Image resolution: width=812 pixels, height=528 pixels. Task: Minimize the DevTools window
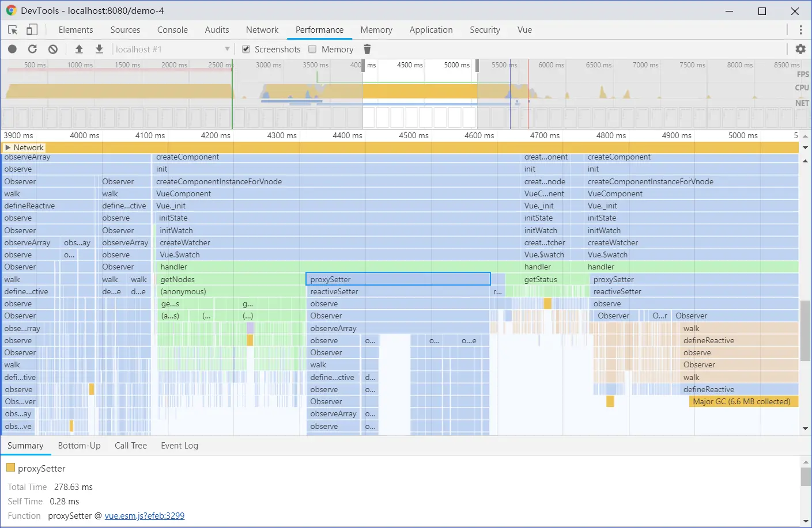pos(729,11)
